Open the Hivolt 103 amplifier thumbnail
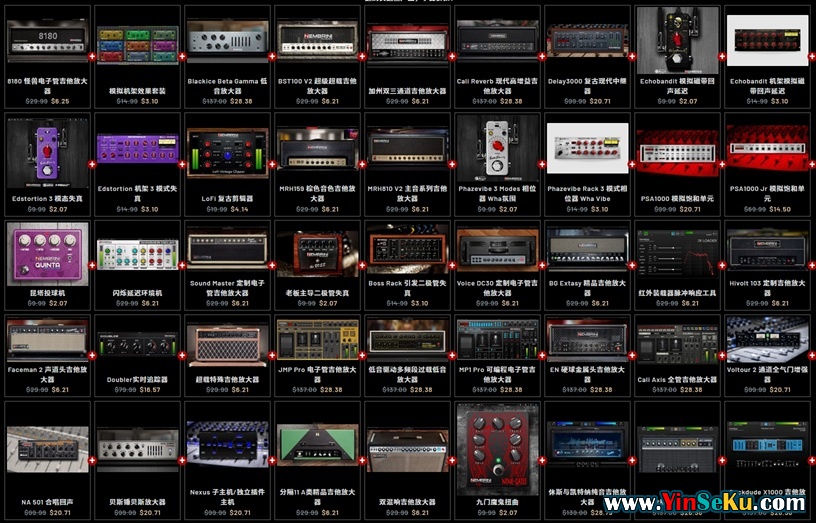This screenshot has height=523, width=816. pyautogui.click(x=767, y=254)
